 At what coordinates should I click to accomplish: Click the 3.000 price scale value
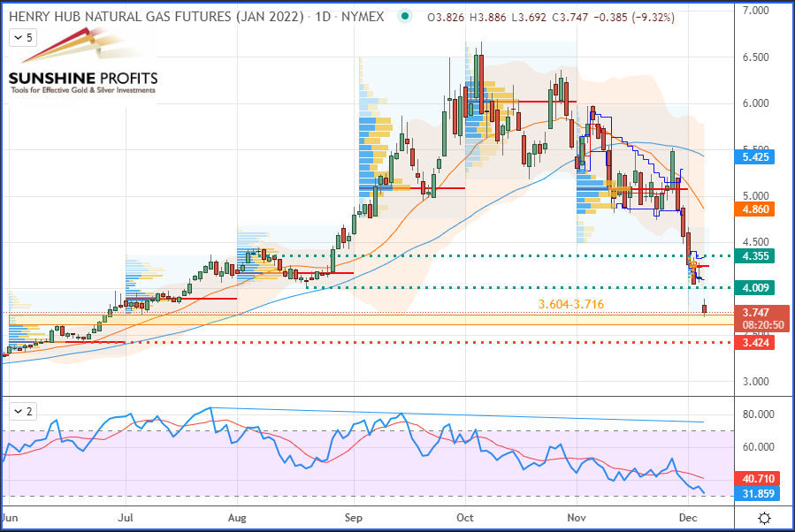(755, 382)
